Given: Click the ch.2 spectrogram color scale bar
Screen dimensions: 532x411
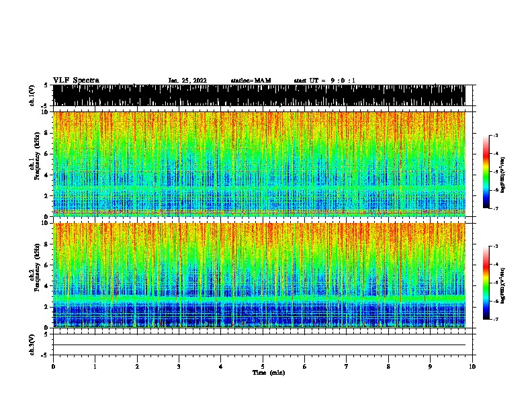Looking at the screenshot, I should point(486,283).
